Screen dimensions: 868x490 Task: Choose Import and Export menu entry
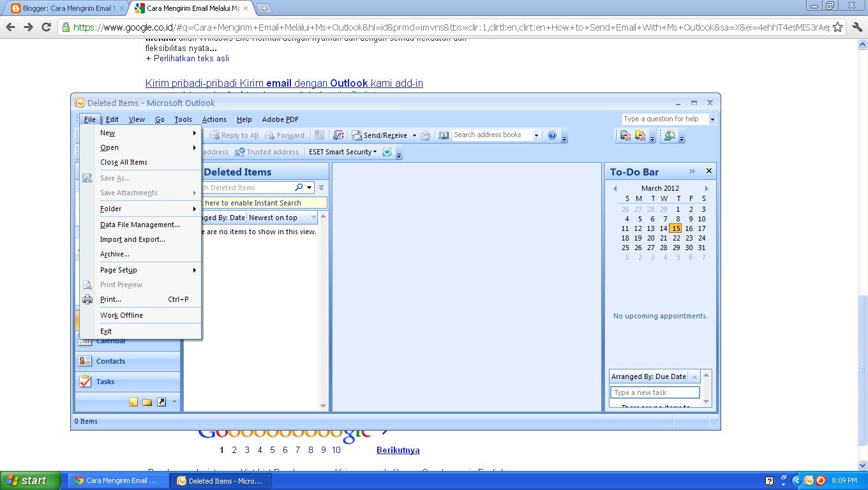(140, 239)
